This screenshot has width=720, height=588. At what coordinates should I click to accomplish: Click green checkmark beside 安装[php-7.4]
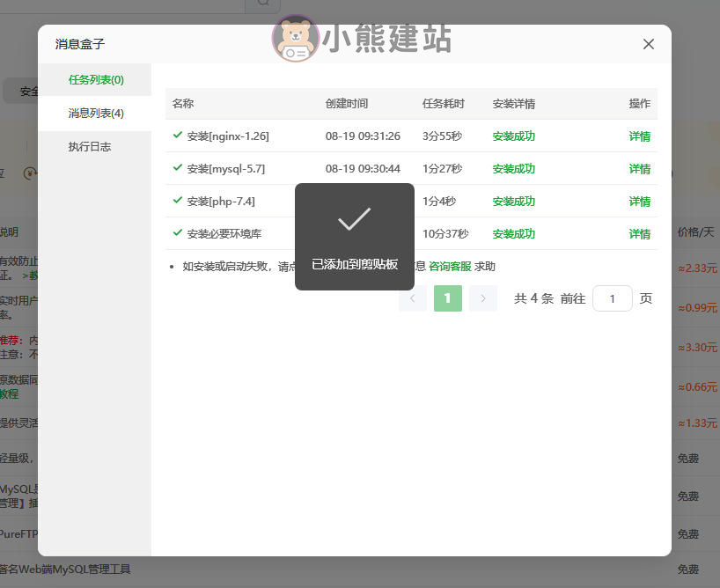(178, 201)
